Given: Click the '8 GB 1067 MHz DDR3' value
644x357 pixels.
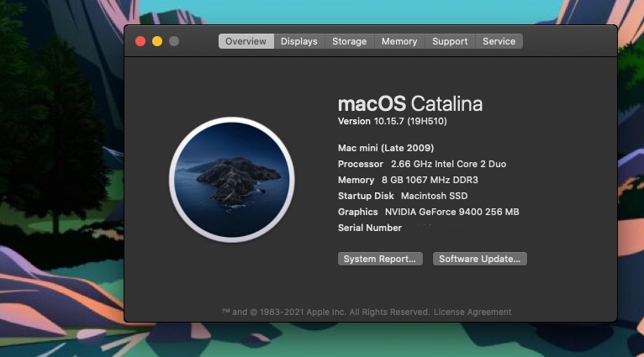Looking at the screenshot, I should click(430, 180).
